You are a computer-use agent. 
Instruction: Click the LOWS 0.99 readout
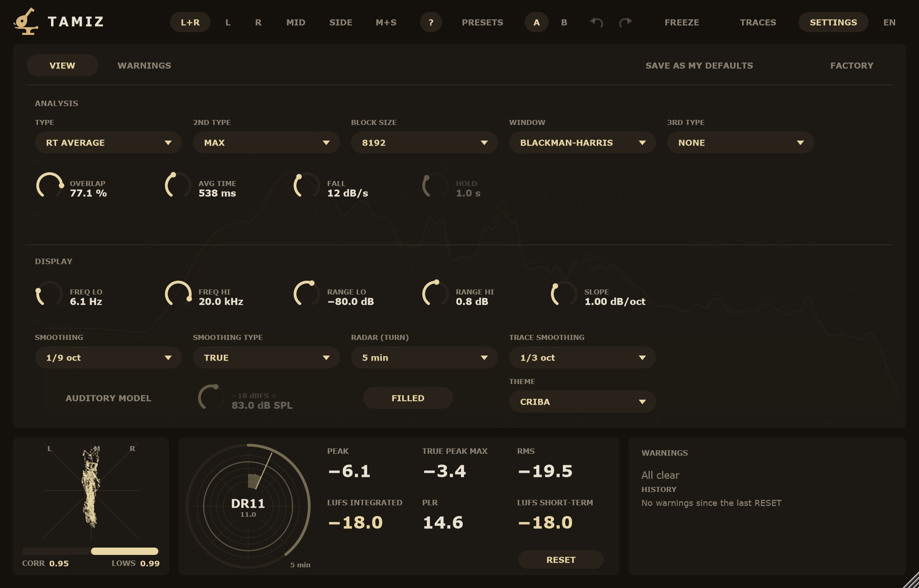coord(136,563)
